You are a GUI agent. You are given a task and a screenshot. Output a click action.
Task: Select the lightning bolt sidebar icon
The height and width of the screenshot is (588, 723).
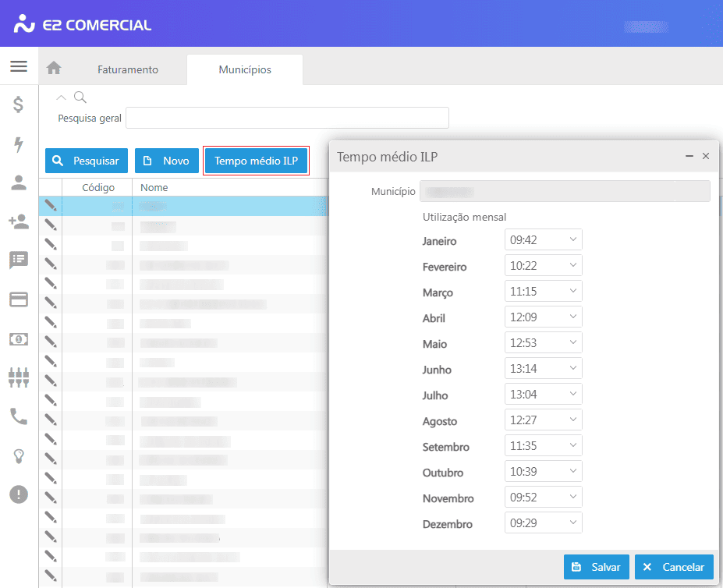[19, 143]
